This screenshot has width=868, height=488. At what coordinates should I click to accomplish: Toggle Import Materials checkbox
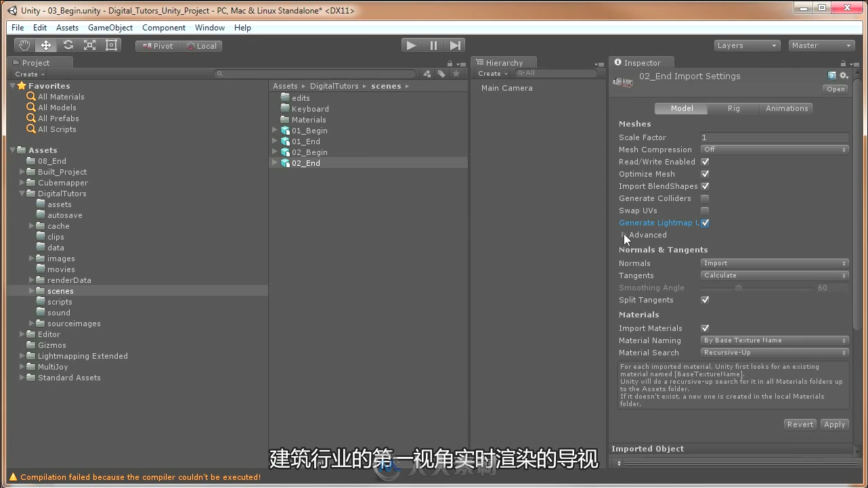pos(705,328)
